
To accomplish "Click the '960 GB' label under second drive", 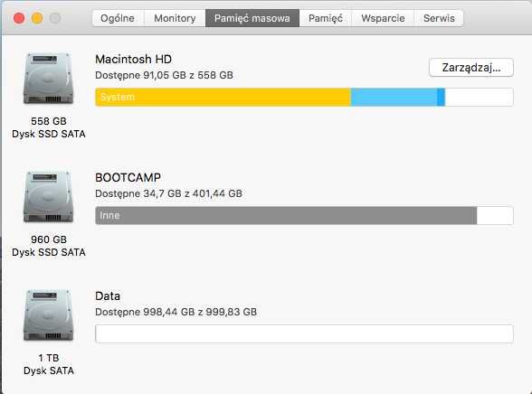I will 49,239.
